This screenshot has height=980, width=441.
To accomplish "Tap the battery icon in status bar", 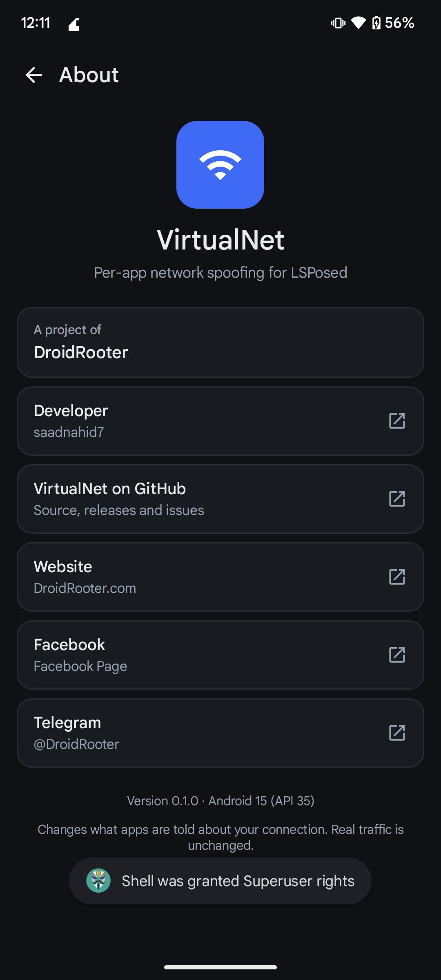I will click(376, 23).
